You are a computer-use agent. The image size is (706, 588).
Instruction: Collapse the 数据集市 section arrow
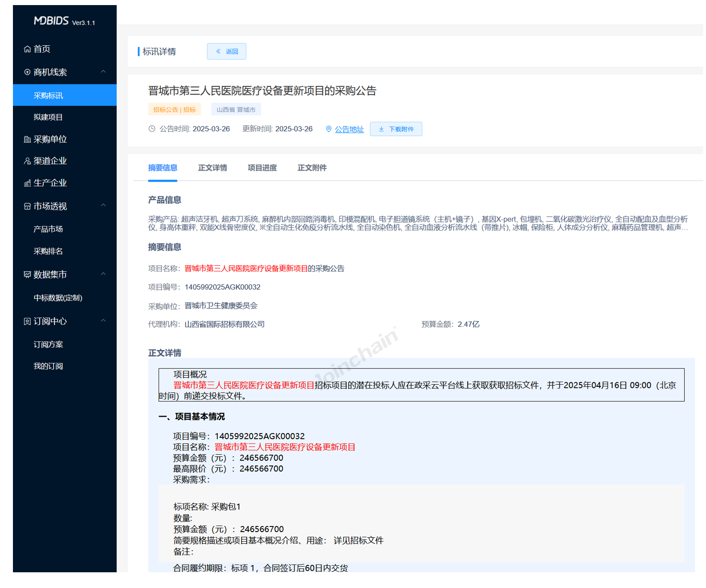pyautogui.click(x=103, y=274)
